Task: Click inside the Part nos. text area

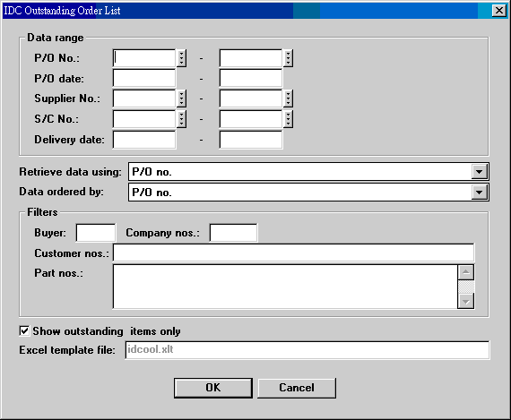Action: point(285,287)
